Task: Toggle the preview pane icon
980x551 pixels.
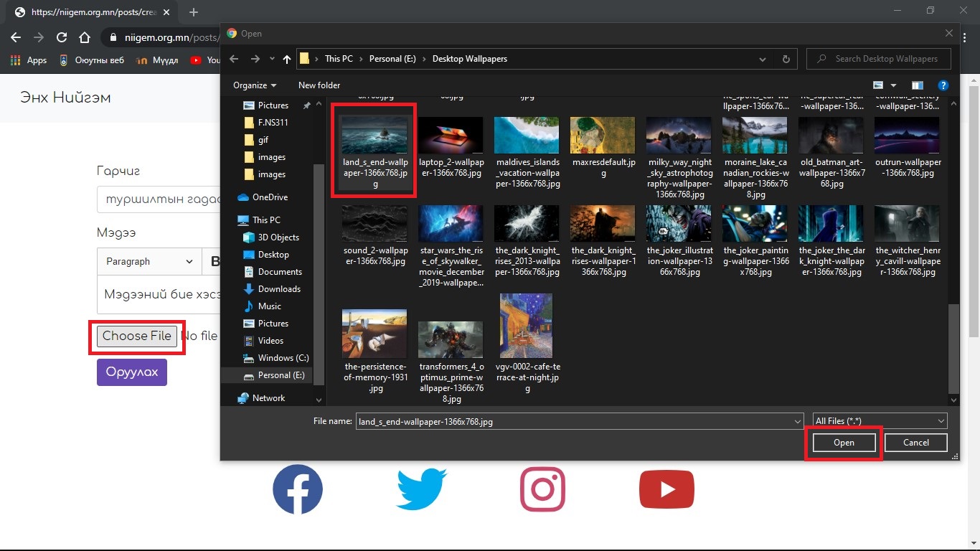Action: [917, 85]
